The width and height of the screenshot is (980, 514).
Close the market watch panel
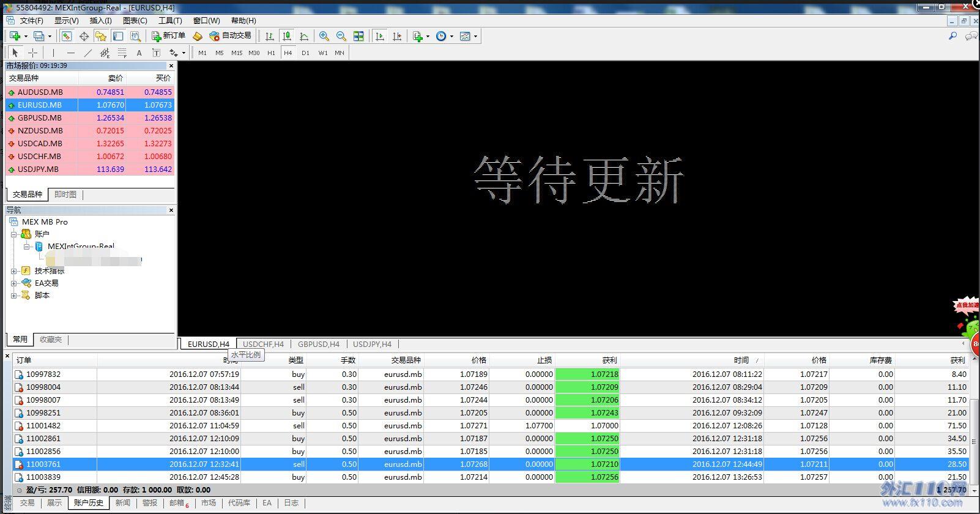coord(171,65)
